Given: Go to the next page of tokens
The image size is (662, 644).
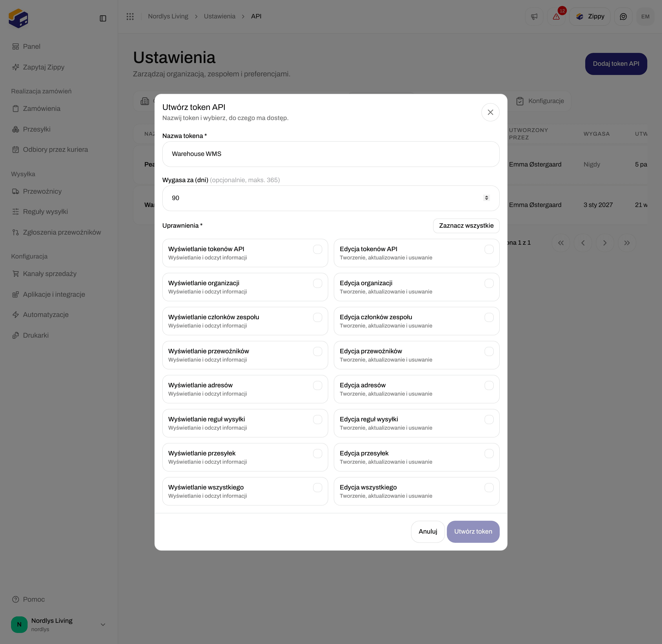Looking at the screenshot, I should click(x=605, y=243).
